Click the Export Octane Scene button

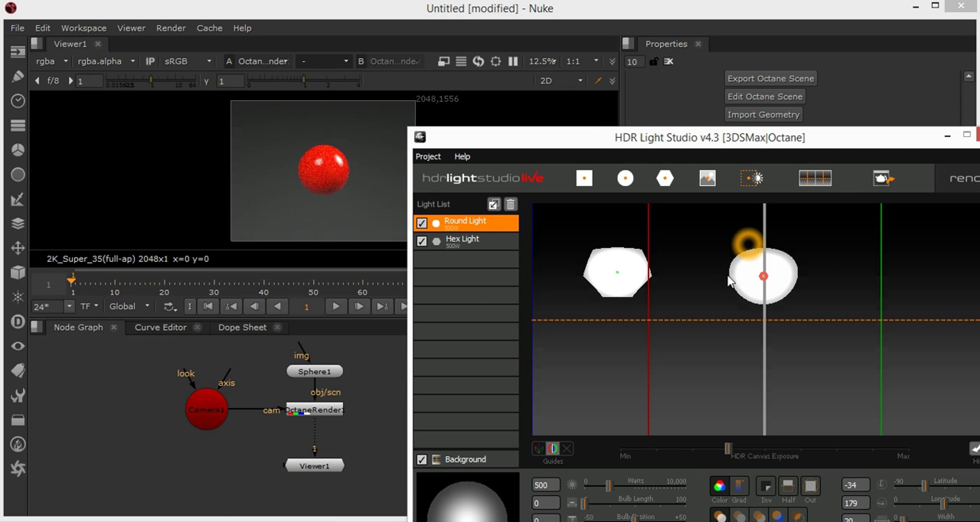click(x=771, y=79)
